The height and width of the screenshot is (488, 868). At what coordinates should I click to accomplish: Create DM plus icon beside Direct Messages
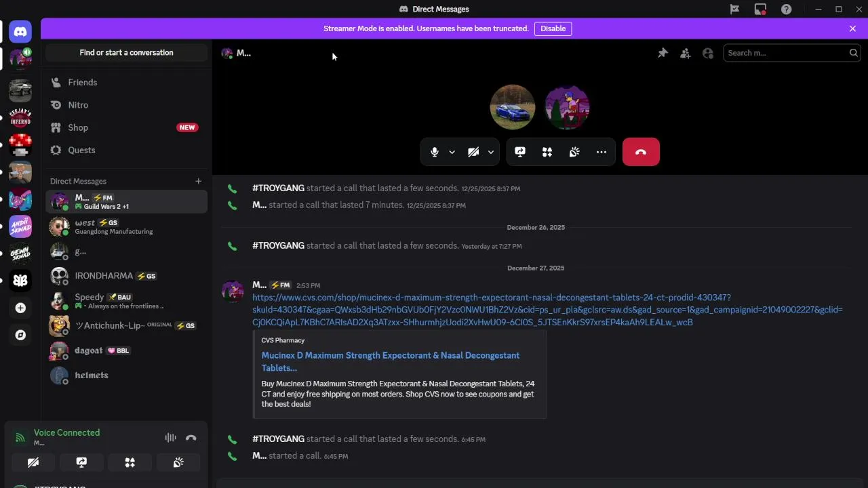point(198,181)
